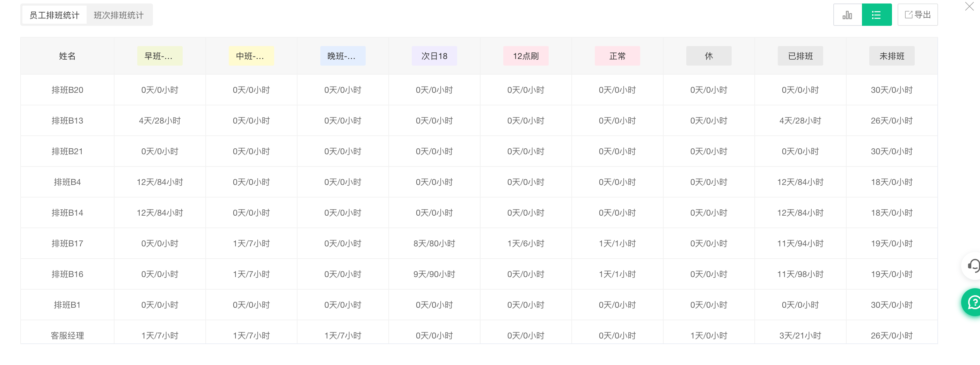Click 排班B17 未排班 cell 19天/0小时

click(x=892, y=243)
